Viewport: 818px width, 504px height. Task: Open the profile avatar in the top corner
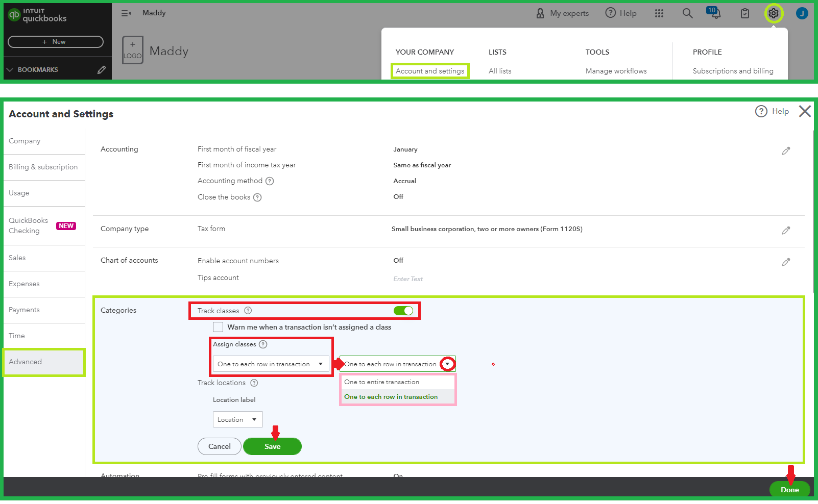(802, 13)
